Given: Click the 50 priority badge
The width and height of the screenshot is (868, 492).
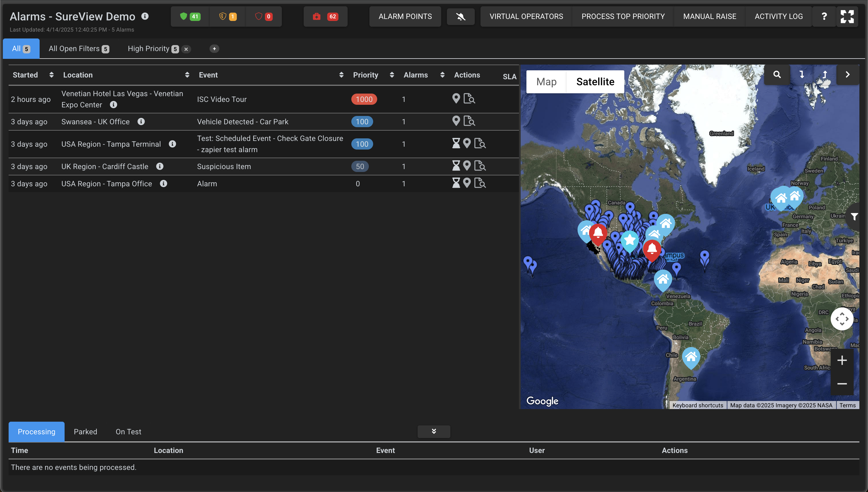Looking at the screenshot, I should pos(360,166).
